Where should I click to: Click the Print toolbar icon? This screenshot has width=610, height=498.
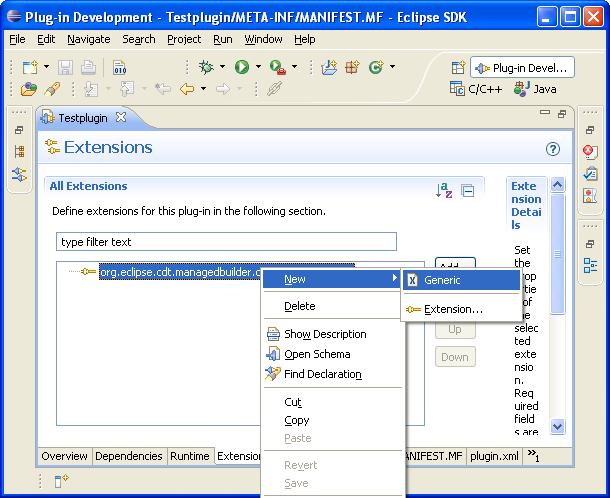click(x=88, y=67)
